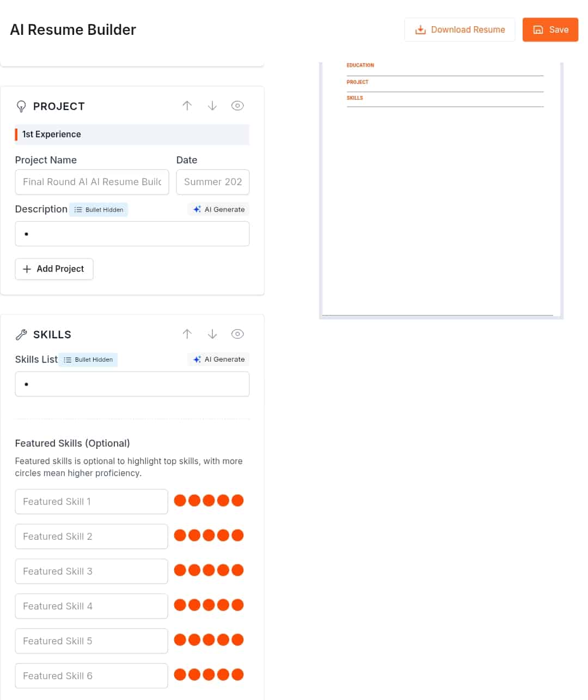Click the sparkle icon on Skills AI Generate

tap(197, 359)
